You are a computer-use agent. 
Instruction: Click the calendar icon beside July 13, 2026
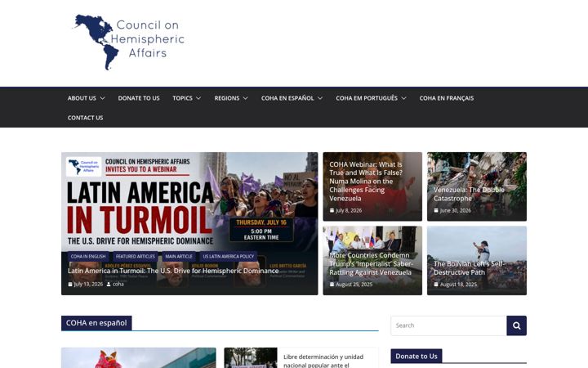pos(70,285)
